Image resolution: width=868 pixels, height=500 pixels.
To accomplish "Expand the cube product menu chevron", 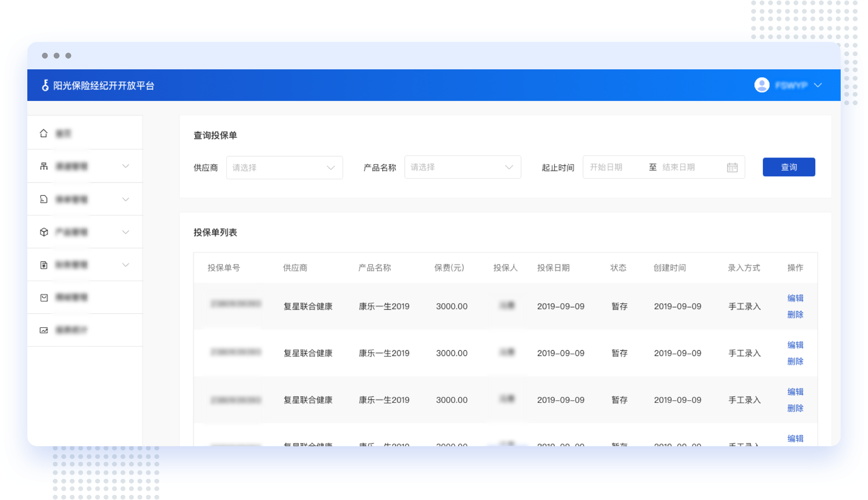I will tap(126, 232).
